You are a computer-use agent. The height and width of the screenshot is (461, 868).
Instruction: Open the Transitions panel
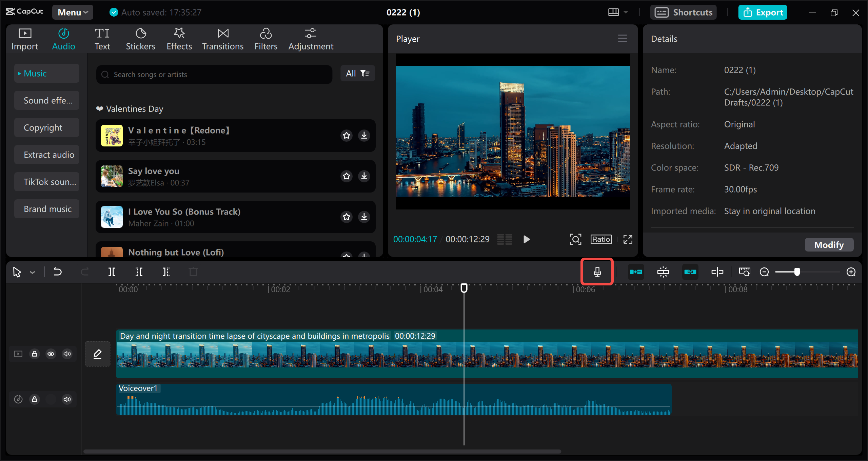tap(222, 38)
